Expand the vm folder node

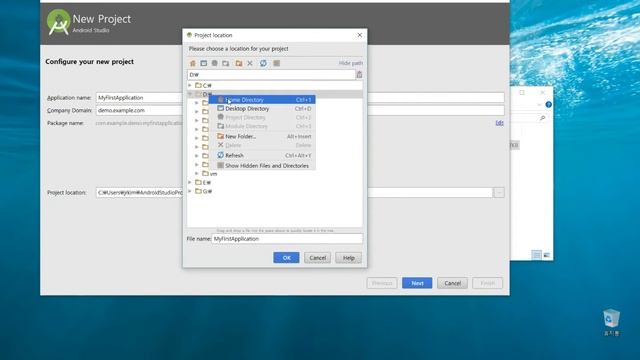tap(197, 173)
